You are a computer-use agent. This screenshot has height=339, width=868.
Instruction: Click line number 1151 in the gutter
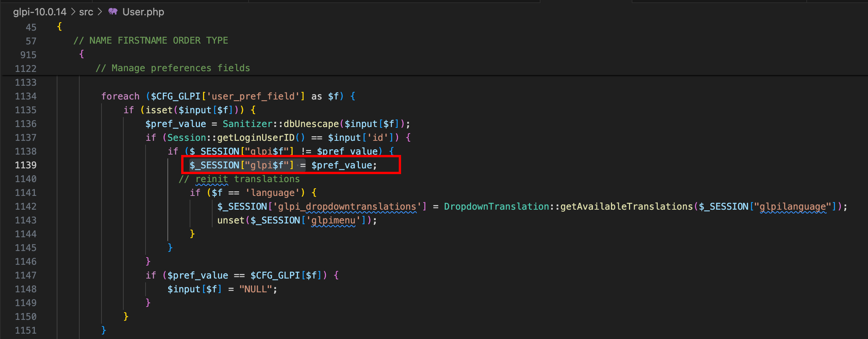pos(26,330)
